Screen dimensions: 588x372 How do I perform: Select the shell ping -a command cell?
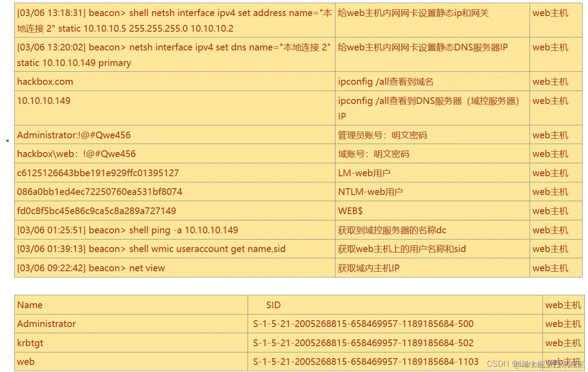click(x=175, y=230)
